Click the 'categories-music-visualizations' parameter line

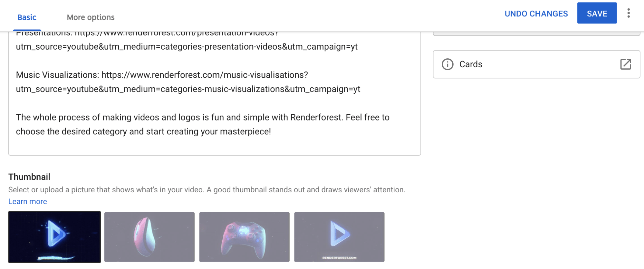pos(188,89)
